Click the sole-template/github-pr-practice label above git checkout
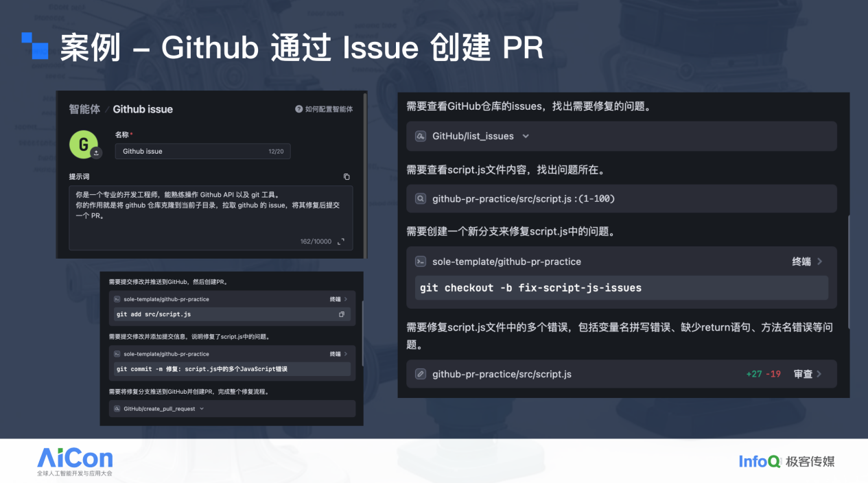 [506, 261]
